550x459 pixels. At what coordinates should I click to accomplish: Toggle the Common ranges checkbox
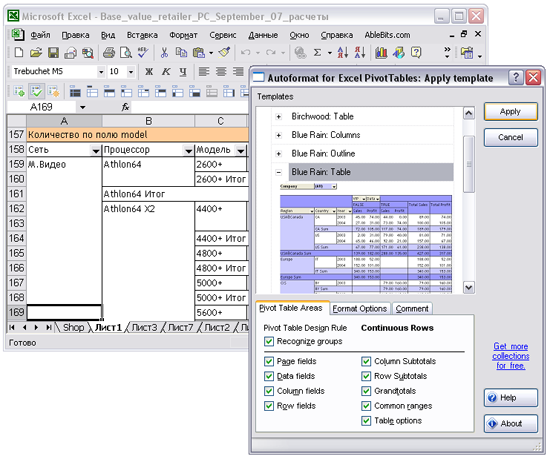click(x=366, y=406)
